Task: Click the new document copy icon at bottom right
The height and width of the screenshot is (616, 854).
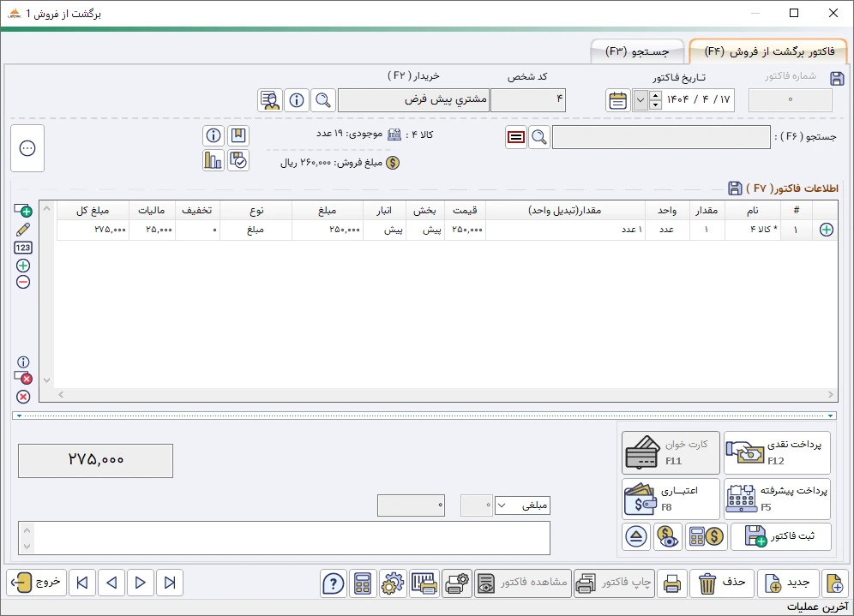Action: pos(835,584)
